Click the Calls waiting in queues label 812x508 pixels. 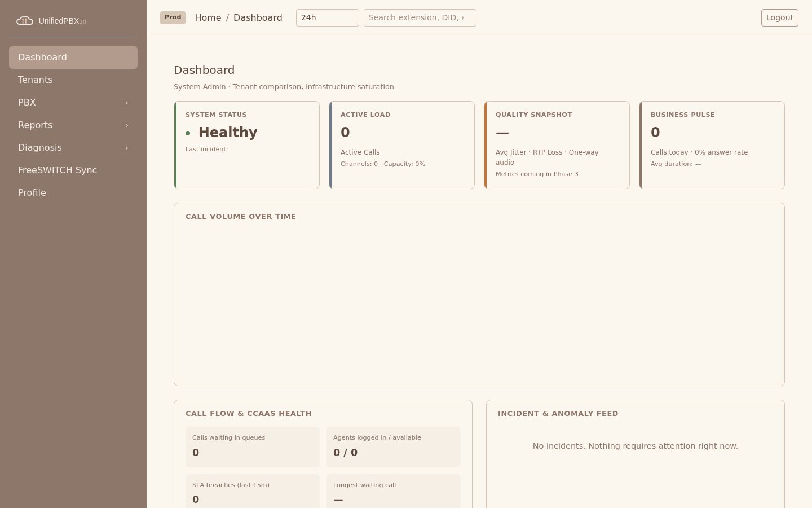[x=228, y=437]
